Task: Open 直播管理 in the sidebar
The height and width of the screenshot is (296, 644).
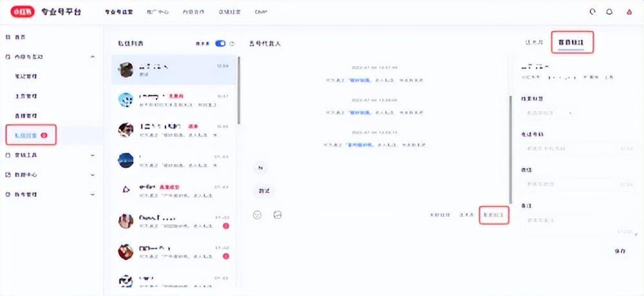Action: point(26,116)
